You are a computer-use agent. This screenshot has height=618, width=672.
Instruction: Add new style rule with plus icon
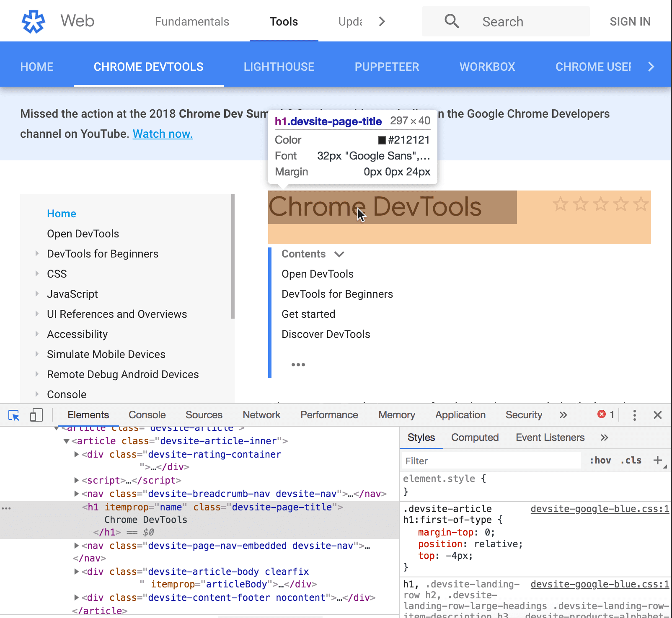click(657, 460)
